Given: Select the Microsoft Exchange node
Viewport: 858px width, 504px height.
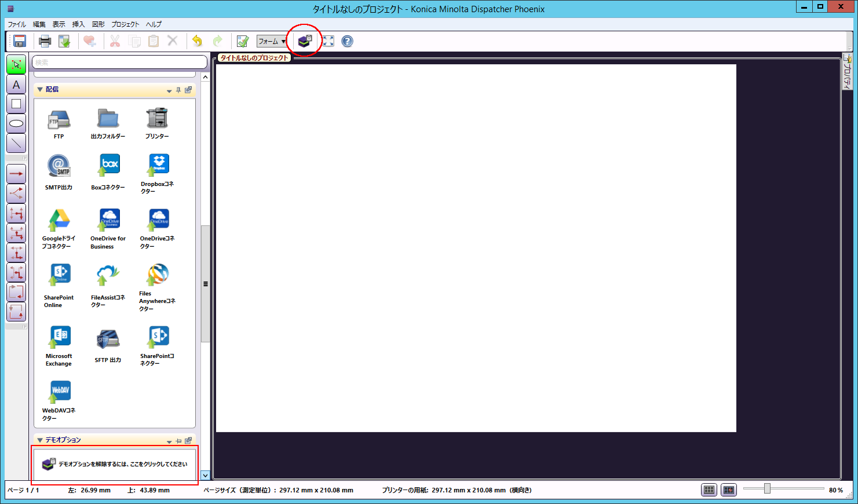Looking at the screenshot, I should [x=59, y=346].
